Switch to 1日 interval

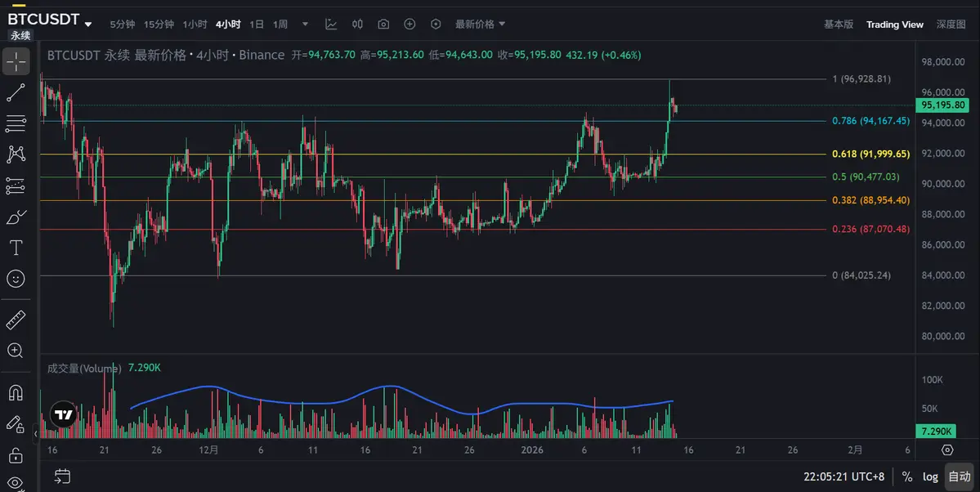tap(257, 25)
